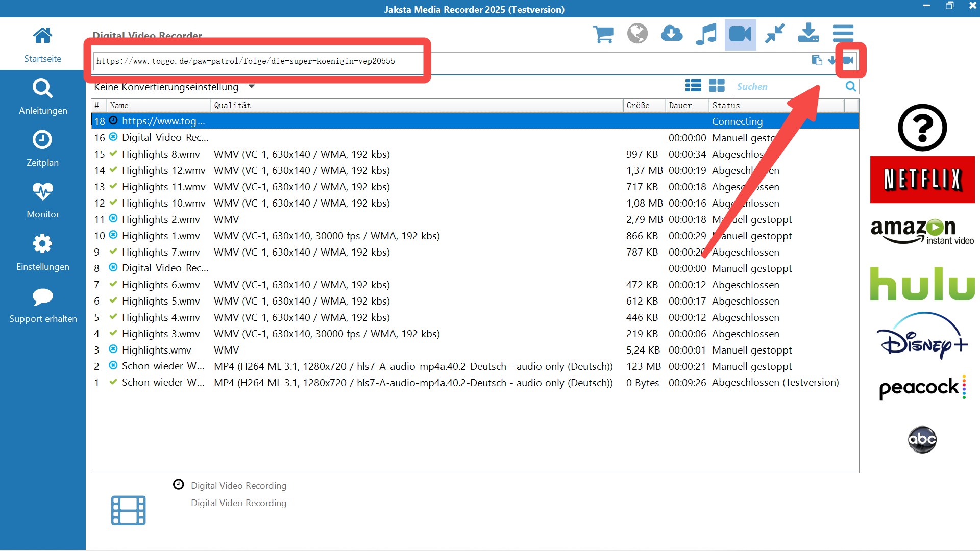980x551 pixels.
Task: Select Highlights 8.wmv row
Action: (475, 154)
